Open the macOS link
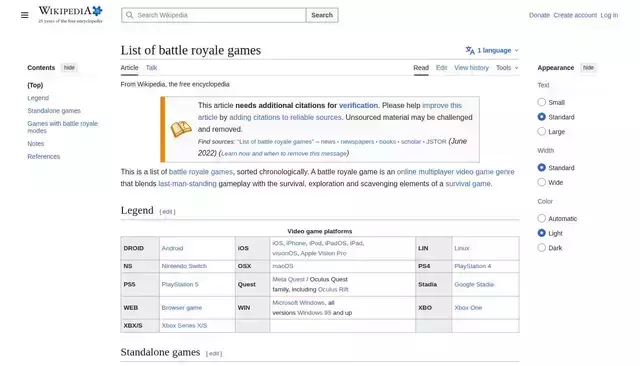 [283, 266]
